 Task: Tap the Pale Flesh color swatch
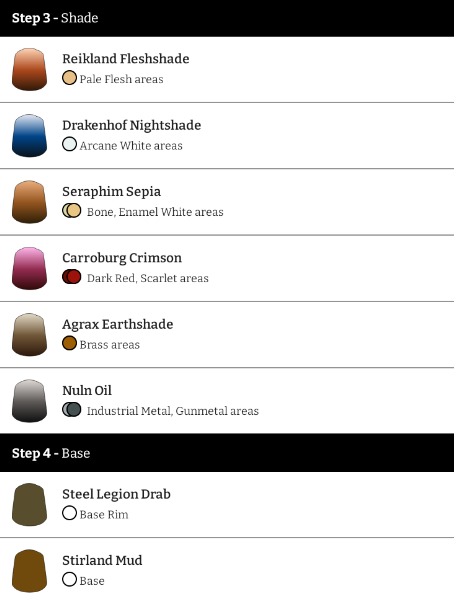pyautogui.click(x=69, y=78)
